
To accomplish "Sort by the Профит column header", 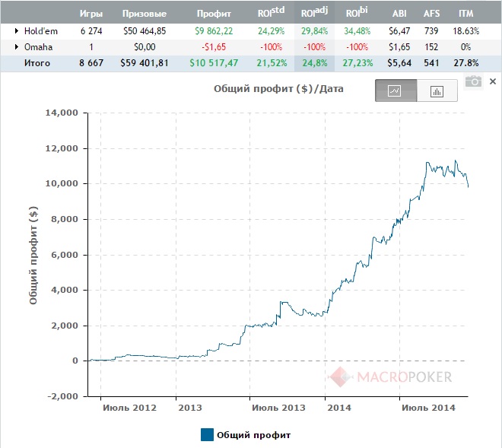I will (x=211, y=14).
